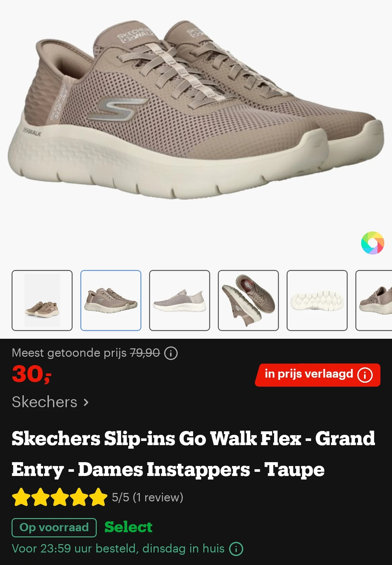View top-down insole view thumbnail
392x565 pixels.
pos(248,300)
